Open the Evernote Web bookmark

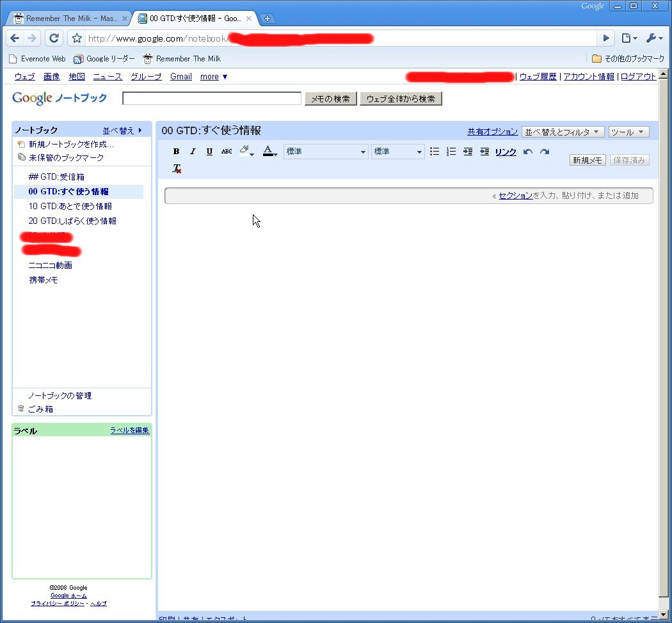point(37,59)
